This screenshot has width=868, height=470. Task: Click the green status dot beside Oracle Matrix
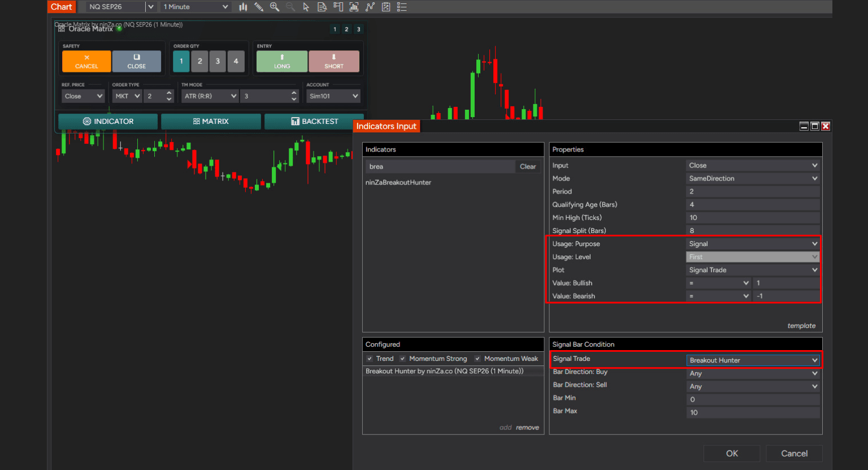pos(119,28)
